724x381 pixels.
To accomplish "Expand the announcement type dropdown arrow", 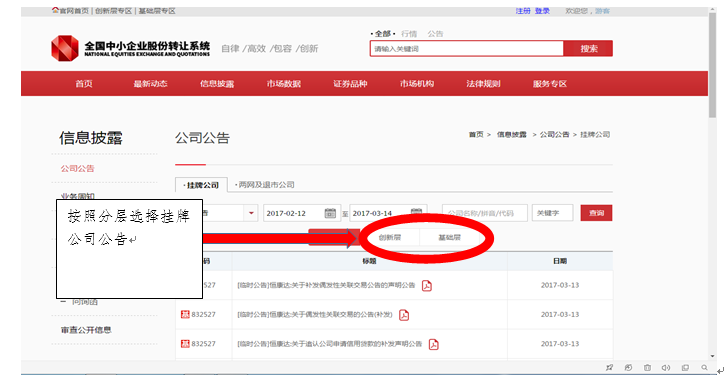I will pos(251,213).
